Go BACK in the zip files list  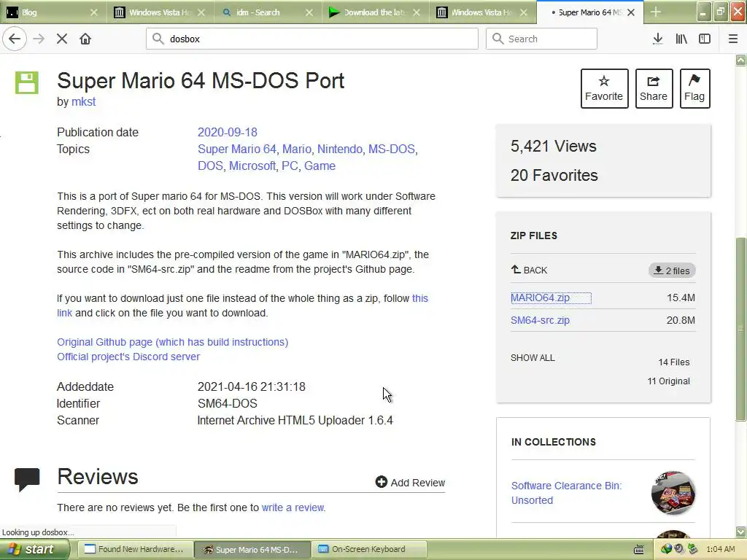tap(529, 270)
